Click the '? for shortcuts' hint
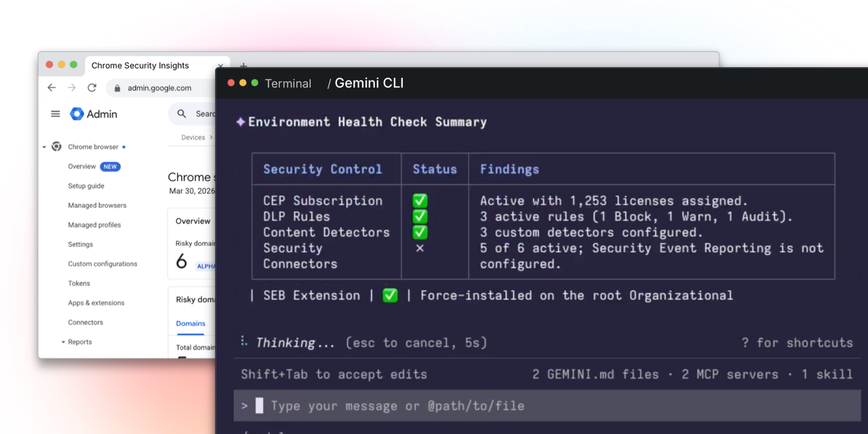The image size is (868, 434). [797, 342]
